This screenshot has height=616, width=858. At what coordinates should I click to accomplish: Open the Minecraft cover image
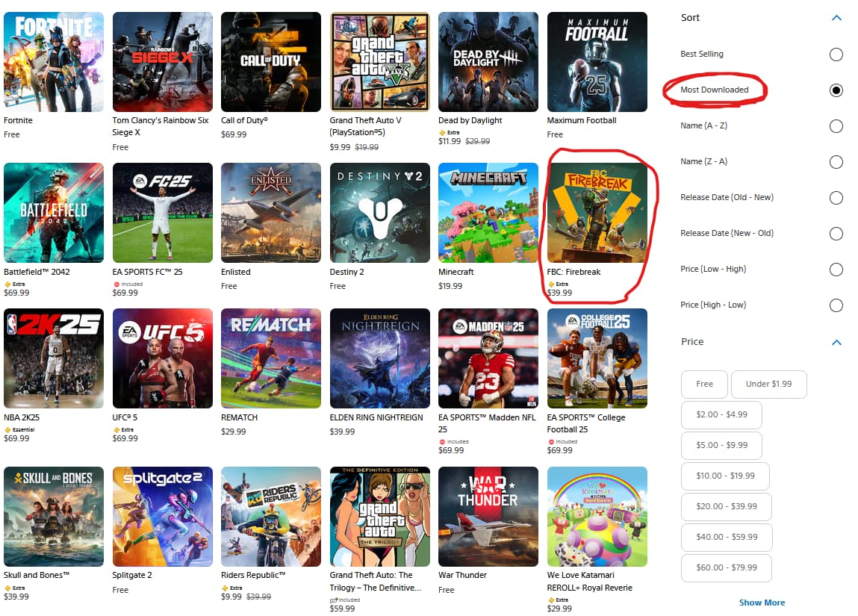pyautogui.click(x=488, y=213)
